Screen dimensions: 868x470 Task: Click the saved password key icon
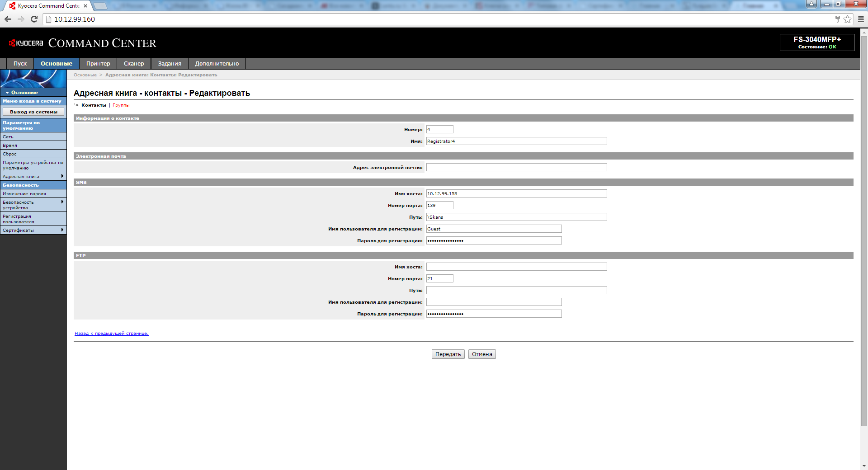pyautogui.click(x=837, y=19)
